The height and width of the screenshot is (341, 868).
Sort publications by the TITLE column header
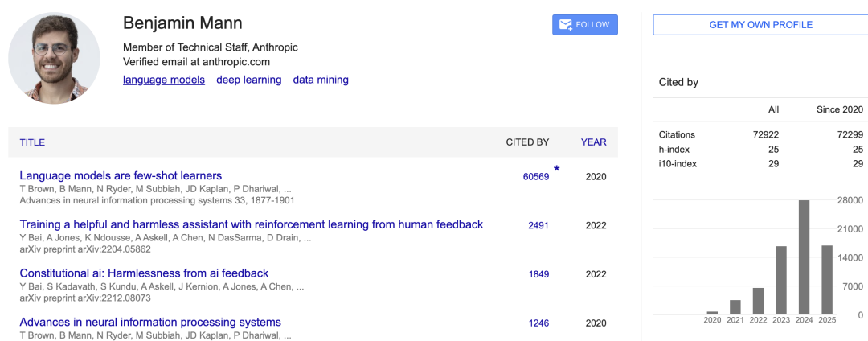pyautogui.click(x=32, y=142)
